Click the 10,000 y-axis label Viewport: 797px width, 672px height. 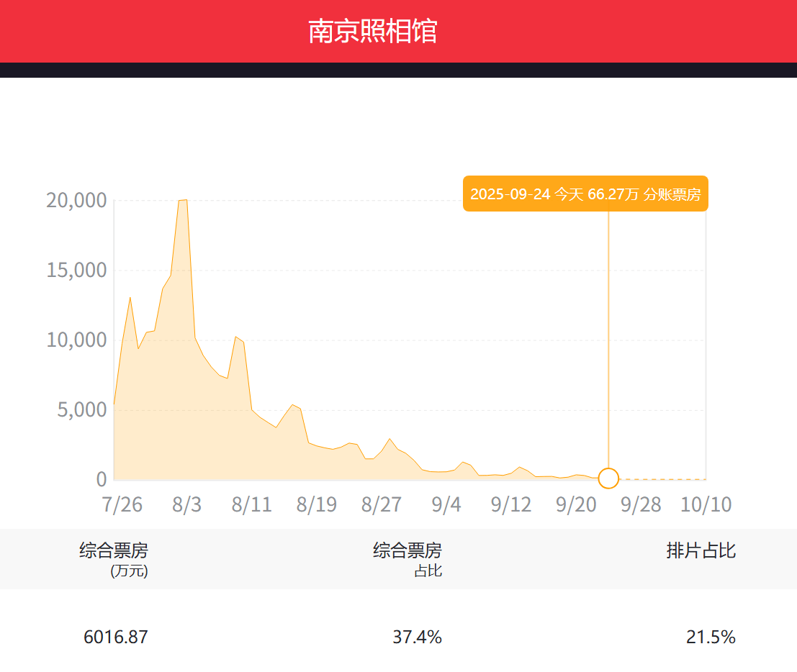76,340
